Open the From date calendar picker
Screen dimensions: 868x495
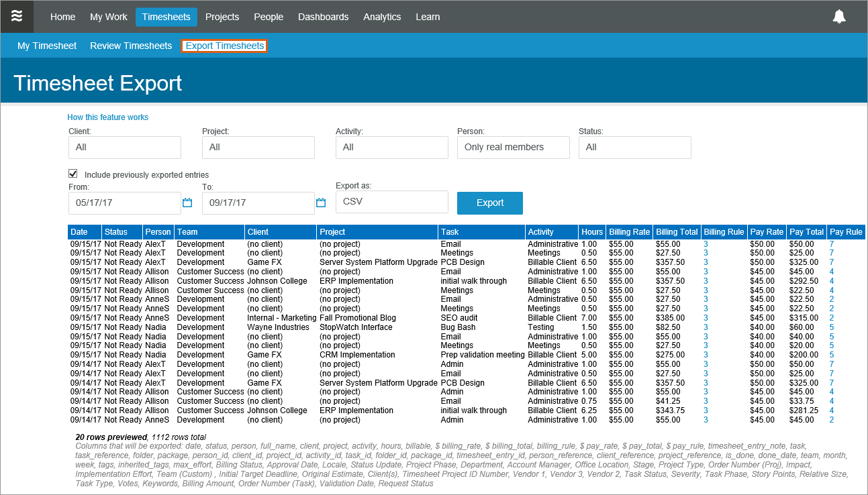click(x=187, y=203)
